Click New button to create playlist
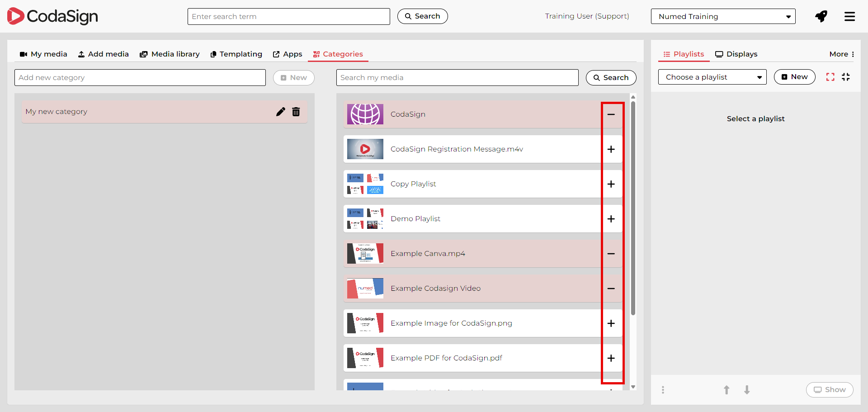This screenshot has height=412, width=868. 794,77
